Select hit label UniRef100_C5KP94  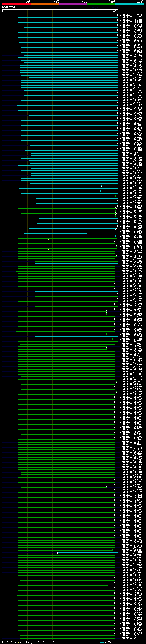click(x=131, y=70)
